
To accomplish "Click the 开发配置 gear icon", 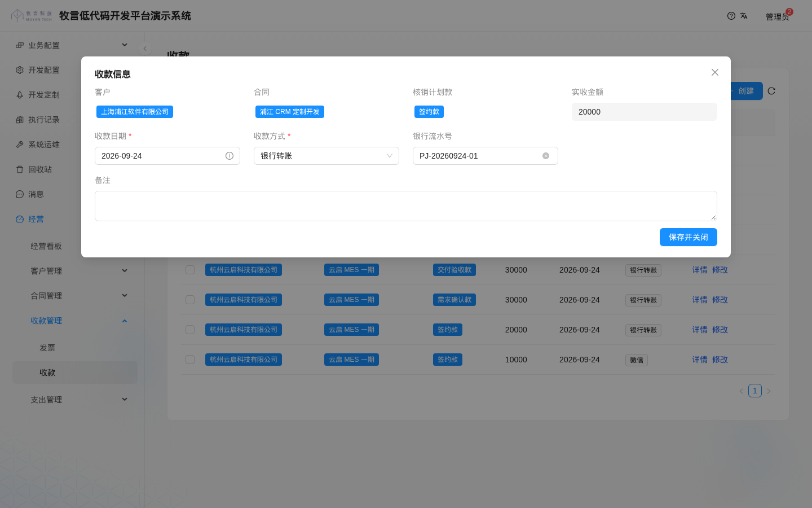I will [20, 70].
